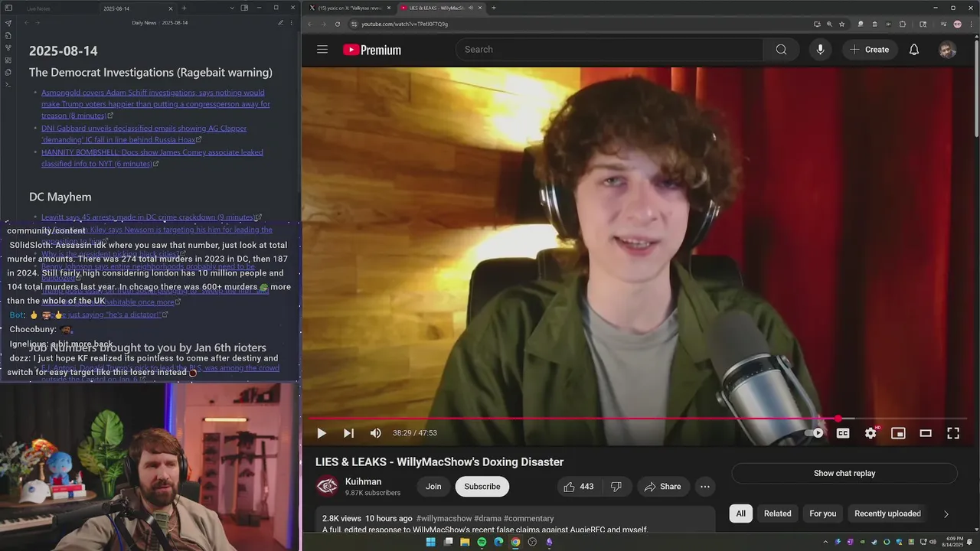Viewport: 980px width, 551px height.
Task: Click the Daily News breadcrumb
Action: tap(144, 23)
